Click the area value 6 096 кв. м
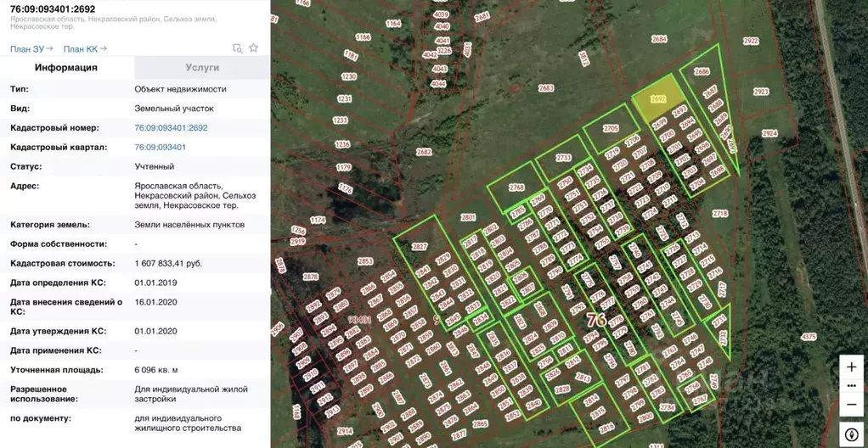868x448 pixels. coord(156,370)
